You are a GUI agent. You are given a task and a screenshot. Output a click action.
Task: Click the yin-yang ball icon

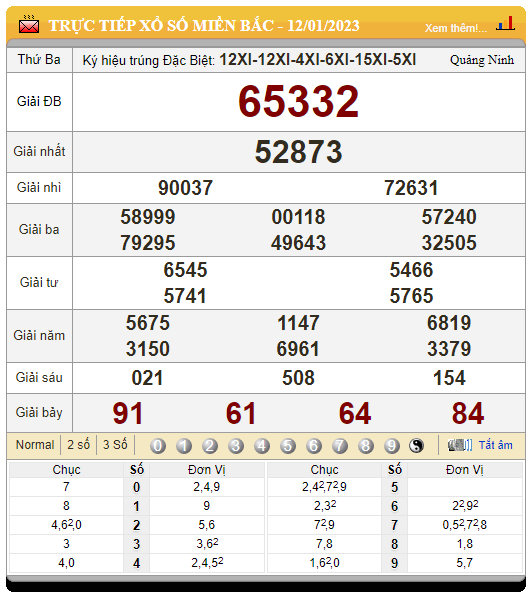pyautogui.click(x=416, y=445)
